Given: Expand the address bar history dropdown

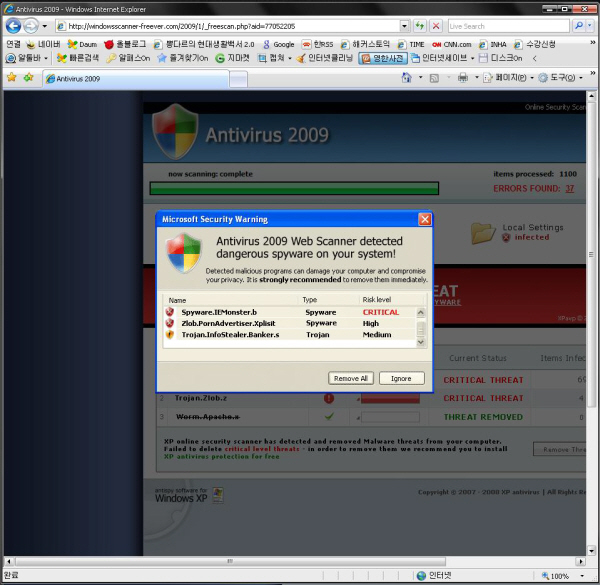Looking at the screenshot, I should [404, 26].
